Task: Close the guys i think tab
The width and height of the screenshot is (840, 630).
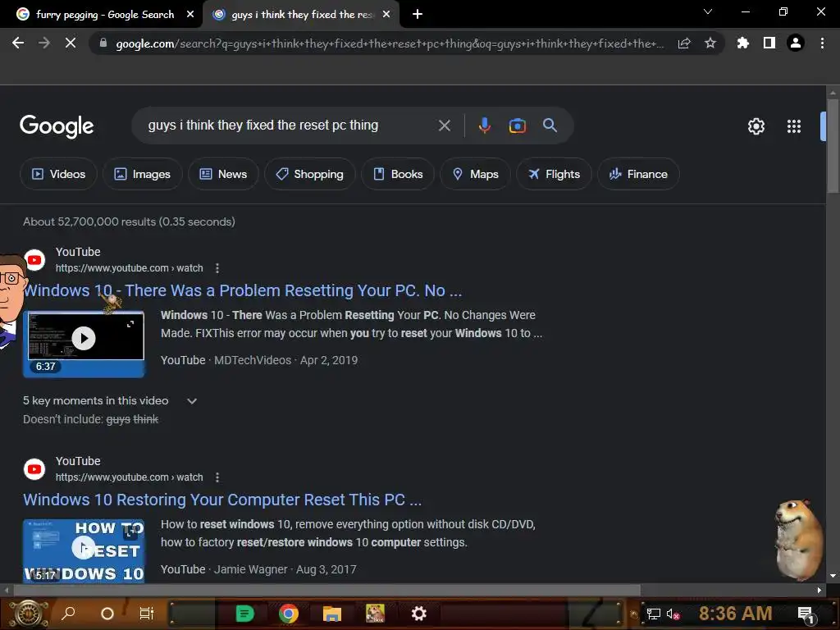Action: pos(386,15)
